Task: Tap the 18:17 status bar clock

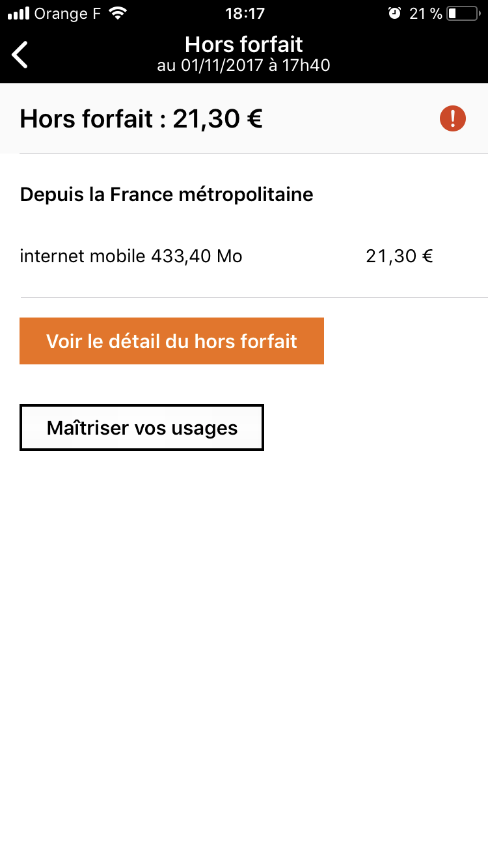Action: point(245,14)
